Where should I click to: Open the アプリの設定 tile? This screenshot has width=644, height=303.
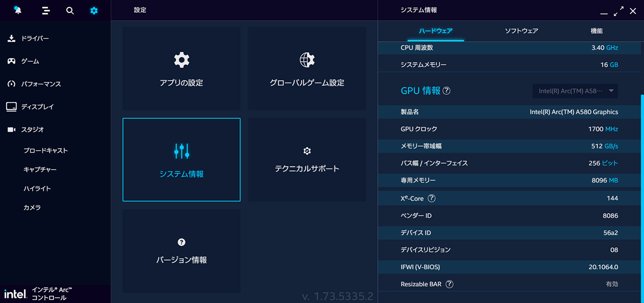[x=182, y=68]
